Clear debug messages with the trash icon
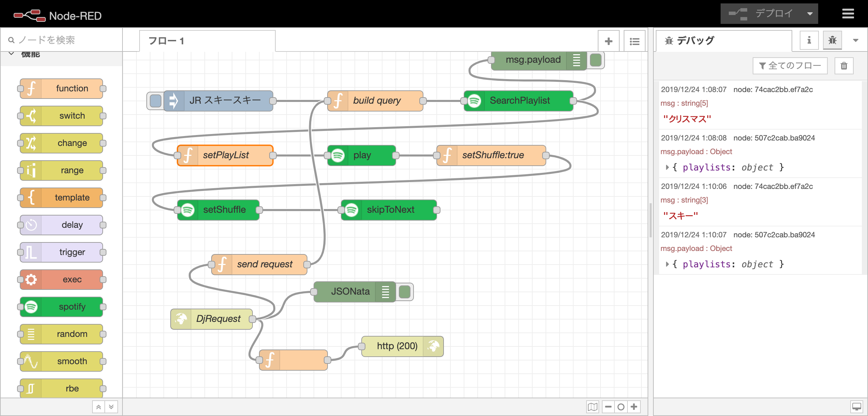 click(844, 65)
